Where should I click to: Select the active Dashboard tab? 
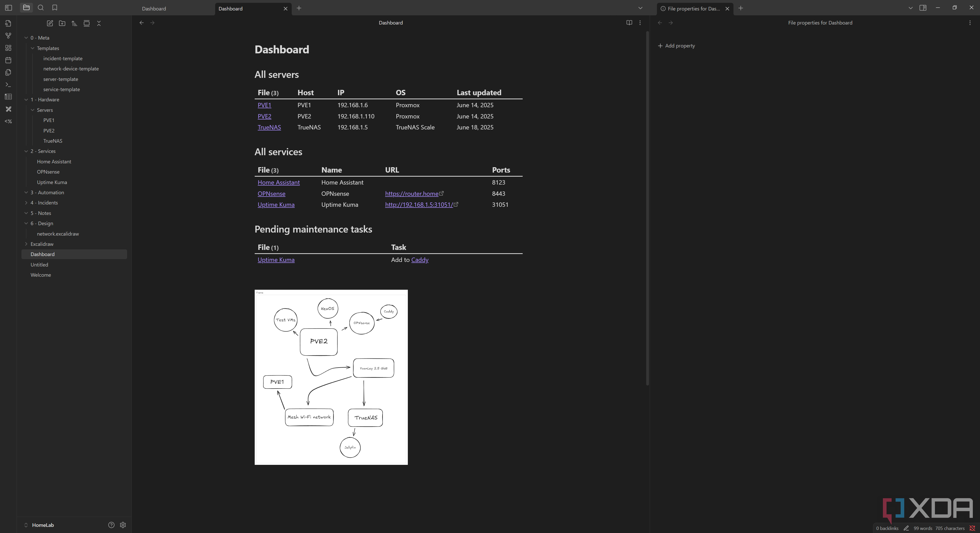coord(250,8)
